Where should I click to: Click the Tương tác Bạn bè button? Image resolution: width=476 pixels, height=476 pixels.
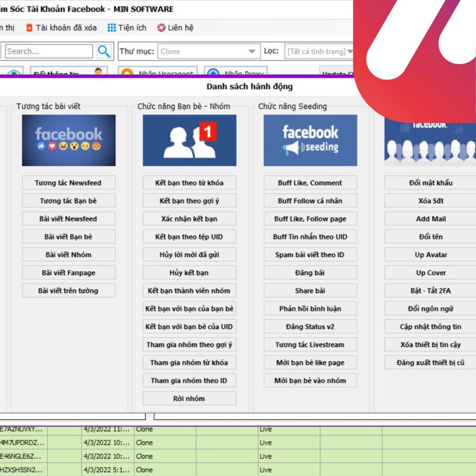(x=68, y=201)
